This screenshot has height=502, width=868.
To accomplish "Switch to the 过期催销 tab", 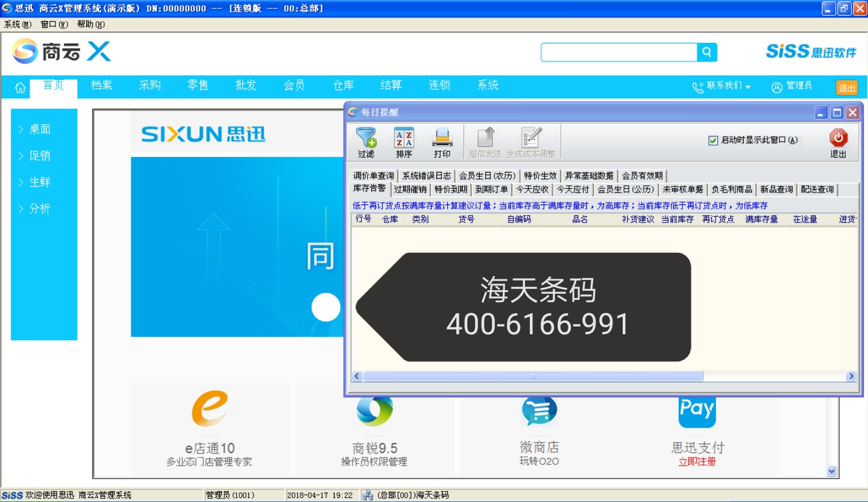I will (410, 189).
